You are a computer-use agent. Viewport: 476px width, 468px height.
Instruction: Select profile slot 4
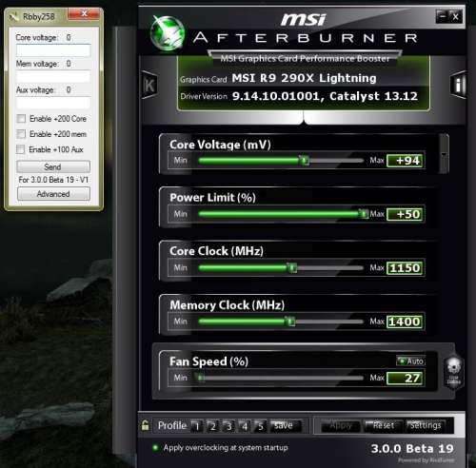245,426
